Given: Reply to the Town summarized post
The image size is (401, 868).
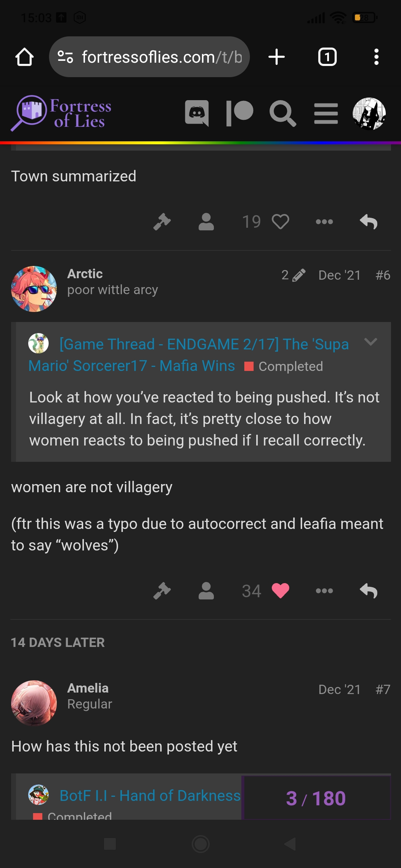Looking at the screenshot, I should coord(369,222).
